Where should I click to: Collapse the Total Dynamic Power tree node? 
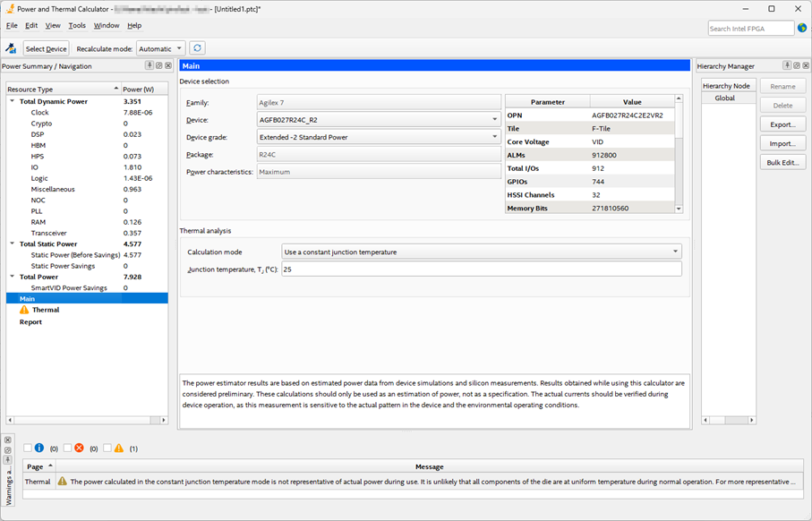(x=13, y=101)
